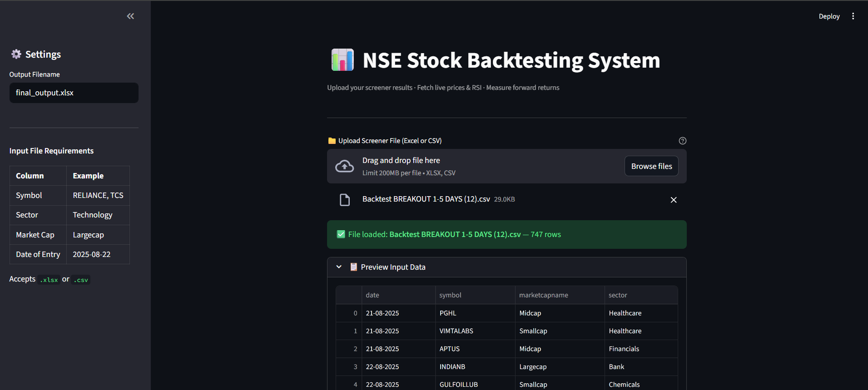
Task: Click the Midcap cell in the APTUS row
Action: coord(560,349)
